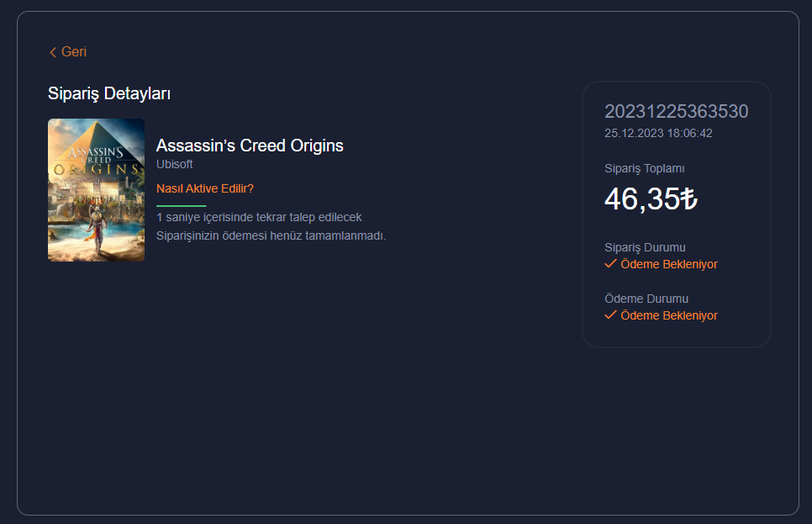
Task: Click the order date 25.12.2023 18:06:42
Action: pos(658,133)
